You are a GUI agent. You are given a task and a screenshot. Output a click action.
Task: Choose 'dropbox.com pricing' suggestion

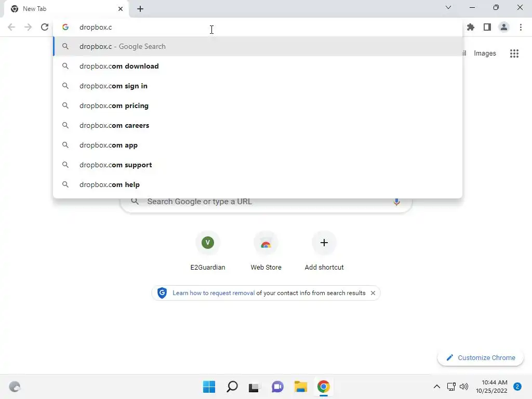pos(258,105)
